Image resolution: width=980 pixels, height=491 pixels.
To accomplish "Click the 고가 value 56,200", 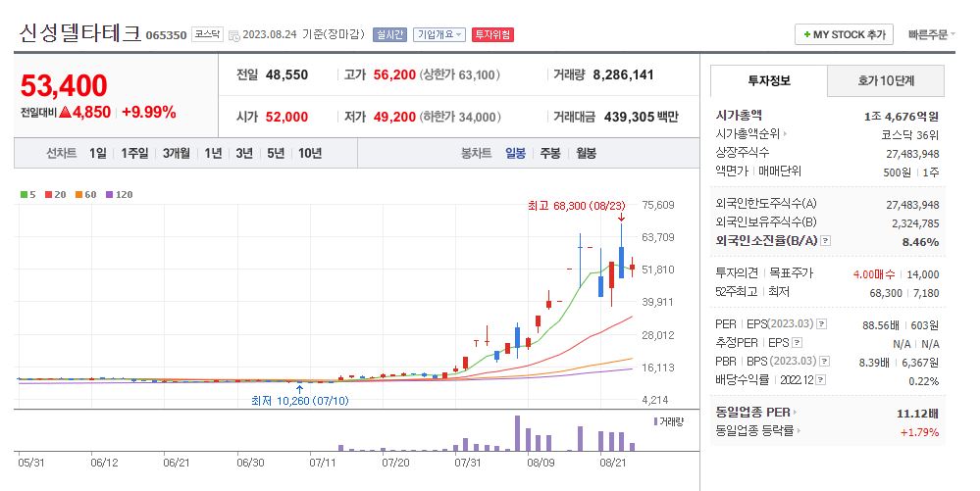I will [394, 74].
